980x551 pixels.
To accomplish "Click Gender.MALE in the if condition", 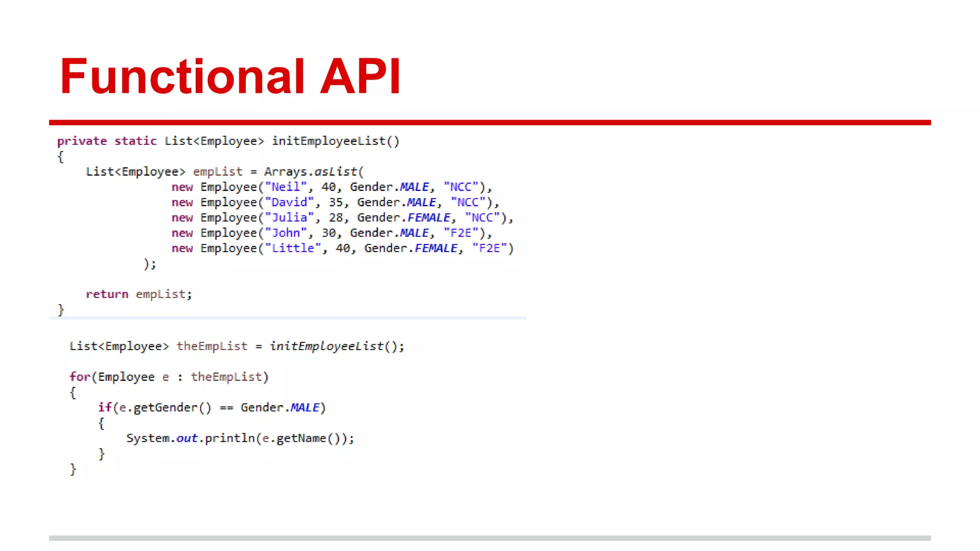I will click(x=280, y=408).
